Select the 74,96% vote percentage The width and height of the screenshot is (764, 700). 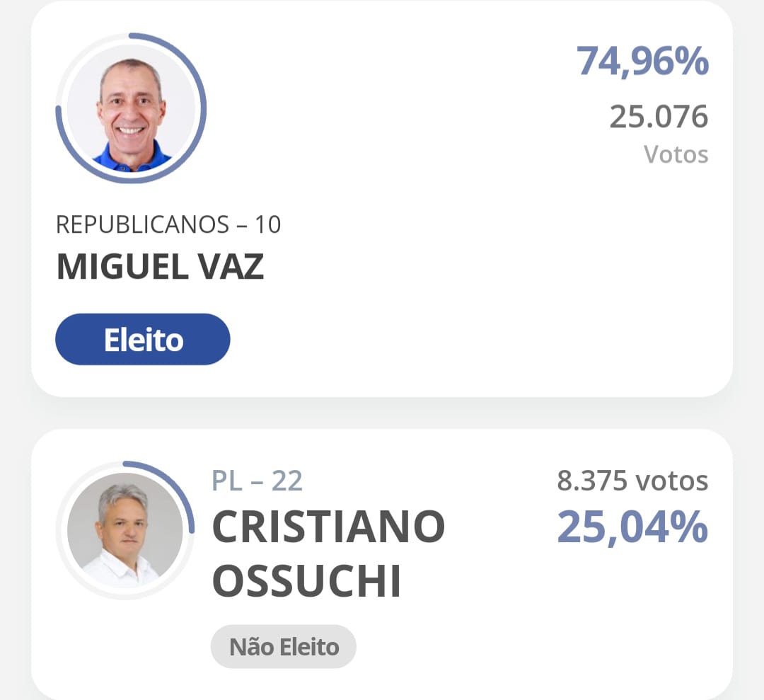pos(642,61)
